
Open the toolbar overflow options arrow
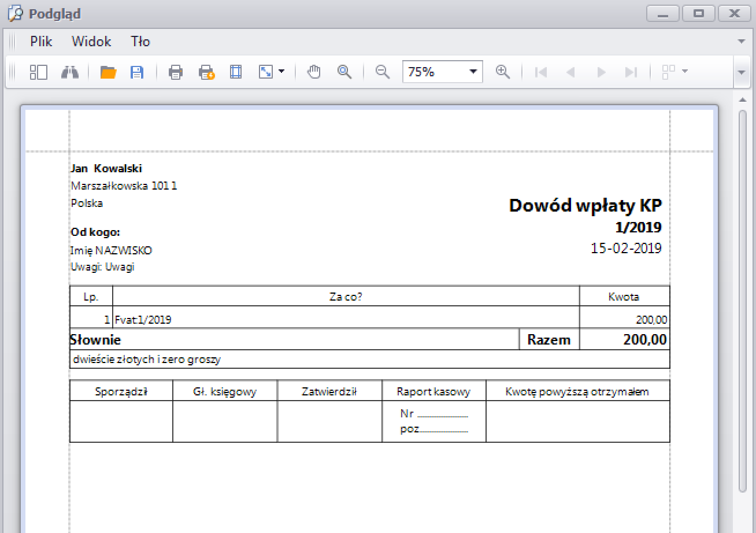742,72
